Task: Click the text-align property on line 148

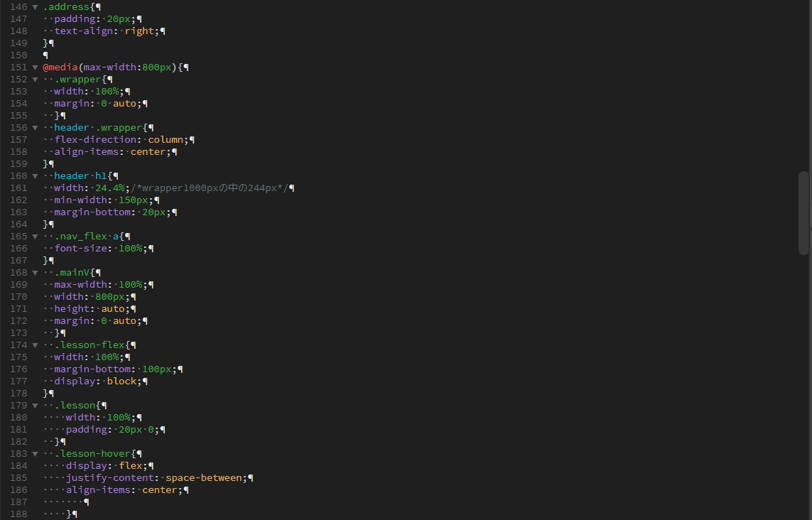Action: (83, 31)
